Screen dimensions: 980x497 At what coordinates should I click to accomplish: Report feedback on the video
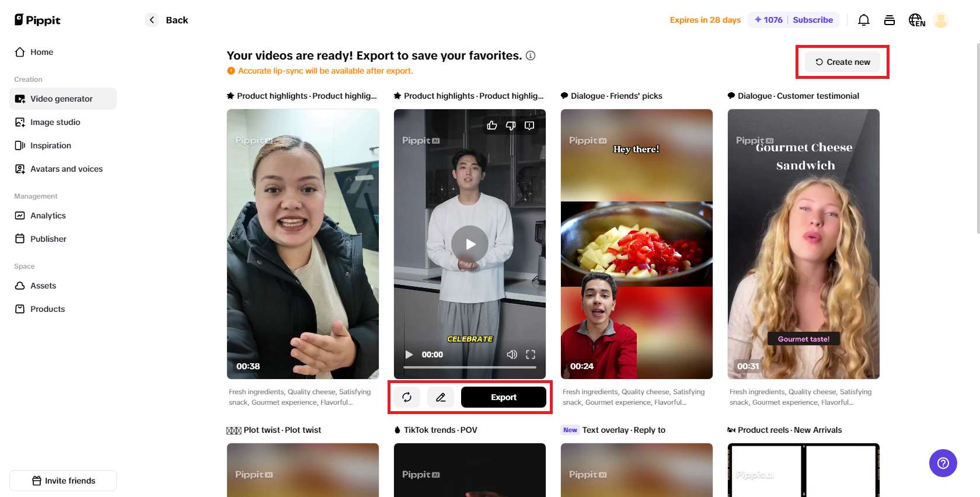pos(529,126)
